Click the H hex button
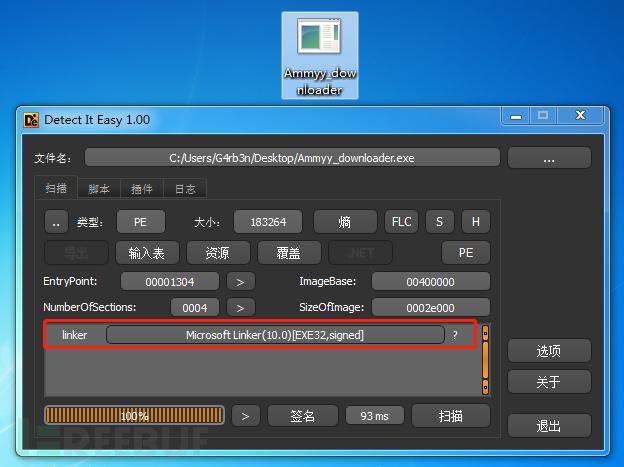The height and width of the screenshot is (467, 624). click(x=476, y=222)
